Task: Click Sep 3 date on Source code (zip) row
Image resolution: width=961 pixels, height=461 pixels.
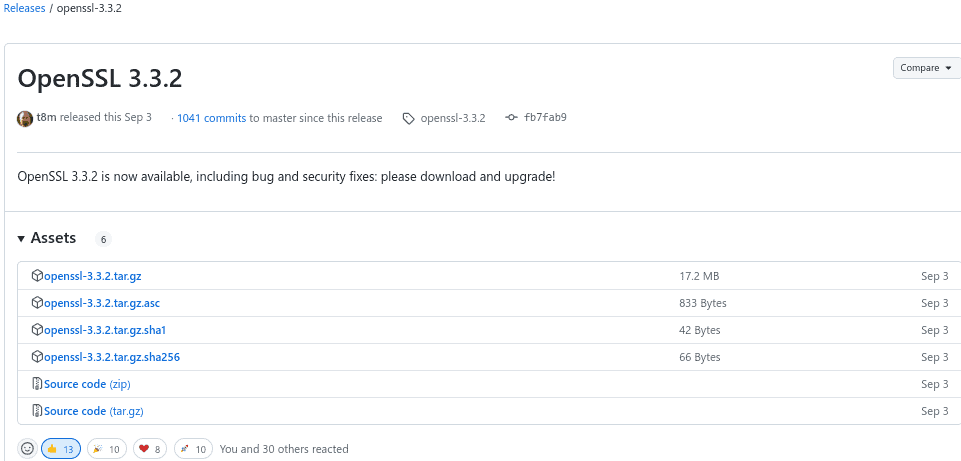Action: pos(934,384)
